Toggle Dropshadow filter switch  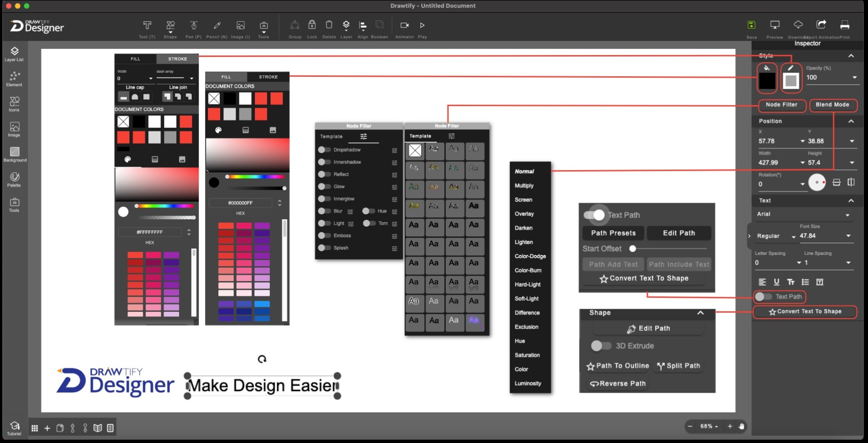pyautogui.click(x=324, y=150)
